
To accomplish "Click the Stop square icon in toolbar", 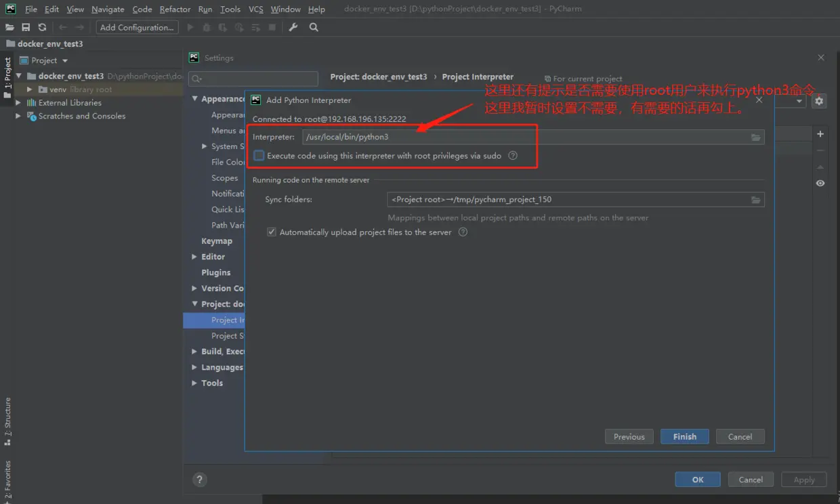I will tap(272, 27).
